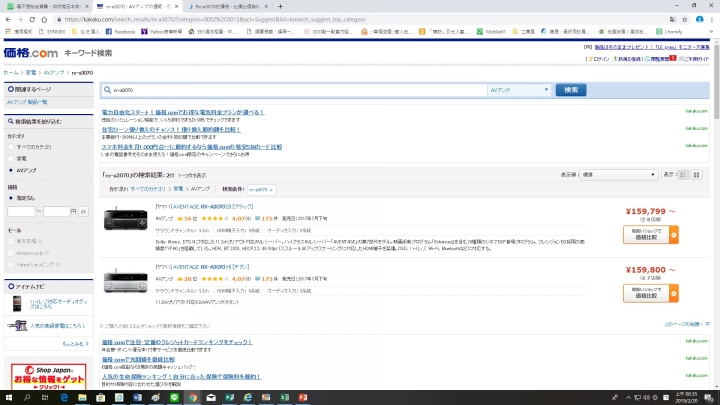Click the Shop Japan banner ad
Screen dimensions: 720x405
49,377
